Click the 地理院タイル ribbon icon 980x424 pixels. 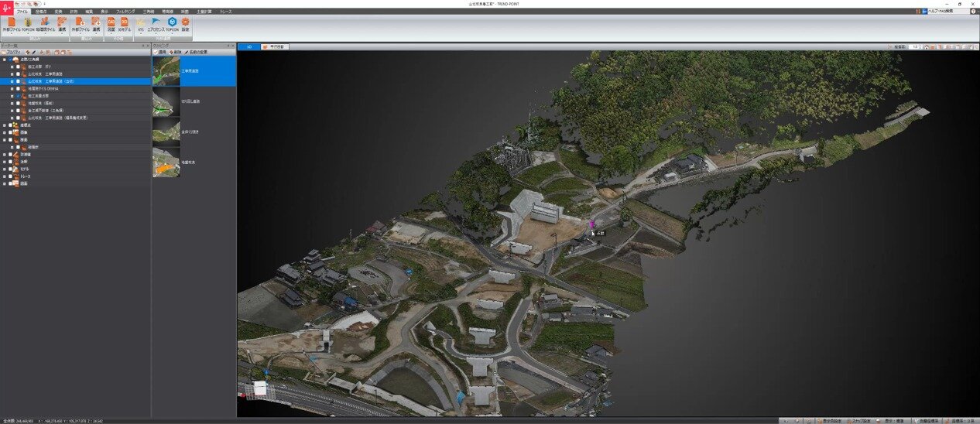[46, 23]
